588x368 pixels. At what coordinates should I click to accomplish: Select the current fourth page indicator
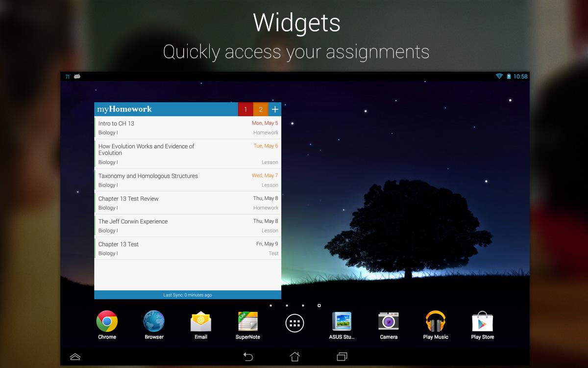(319, 305)
